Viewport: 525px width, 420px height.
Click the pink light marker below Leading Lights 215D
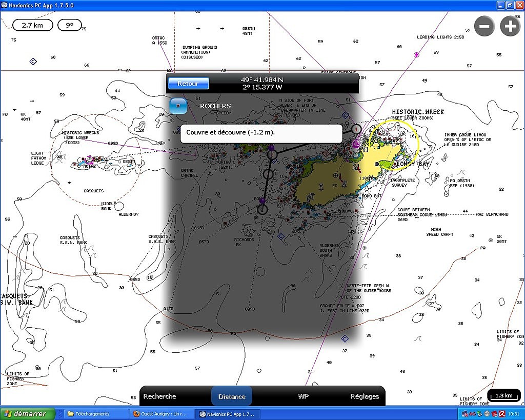click(416, 54)
